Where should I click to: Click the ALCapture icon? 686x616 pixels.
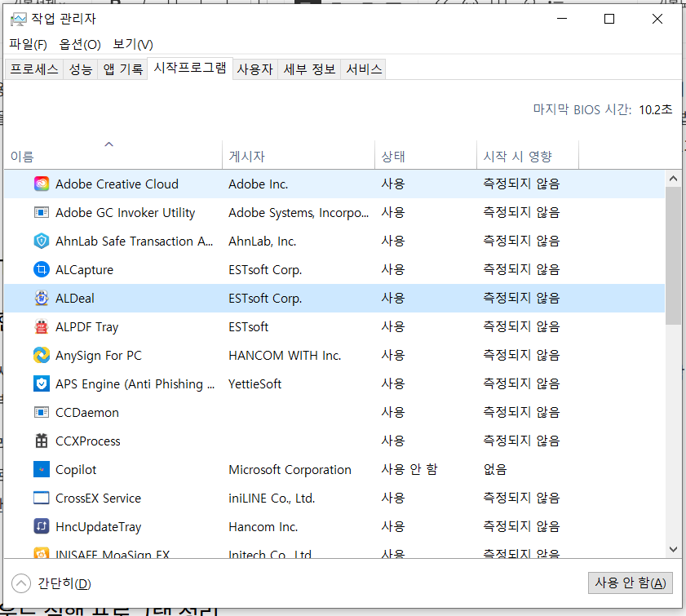click(42, 269)
